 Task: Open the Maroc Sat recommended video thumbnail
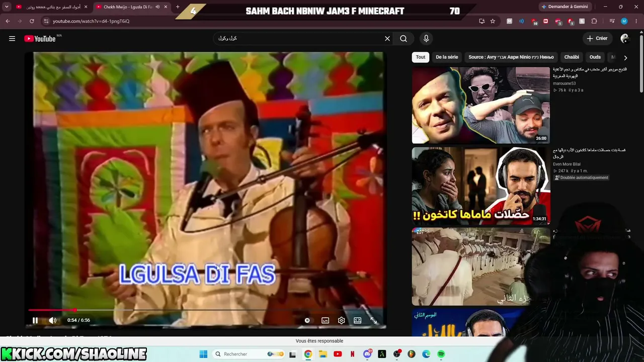(x=481, y=266)
